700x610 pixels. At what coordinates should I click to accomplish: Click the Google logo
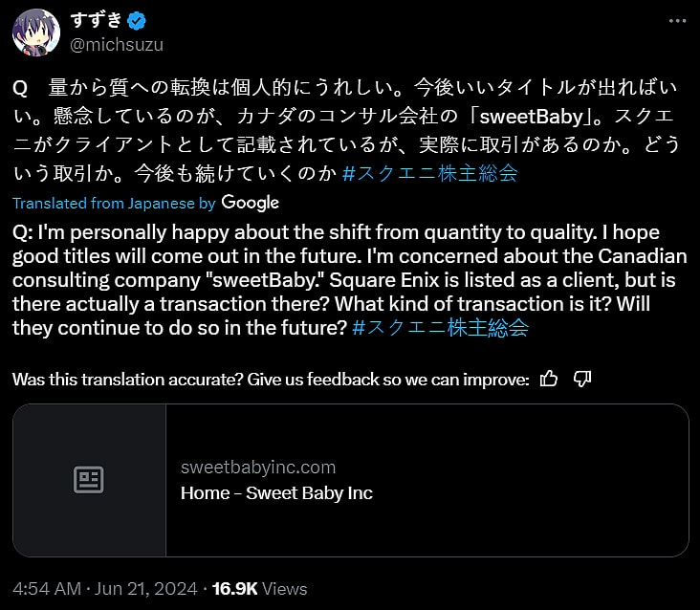tap(250, 203)
